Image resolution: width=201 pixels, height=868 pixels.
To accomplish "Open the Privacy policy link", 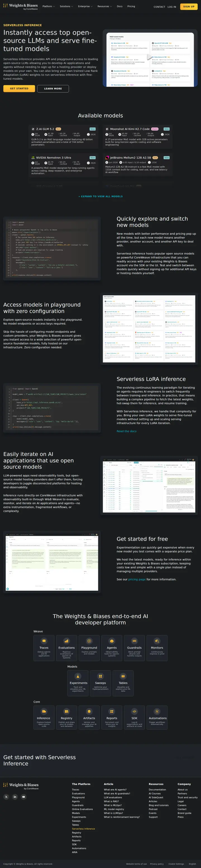I will pos(157,864).
